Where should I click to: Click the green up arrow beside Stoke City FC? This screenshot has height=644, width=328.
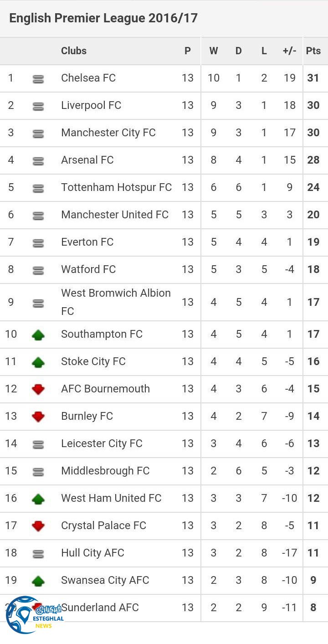[38, 362]
